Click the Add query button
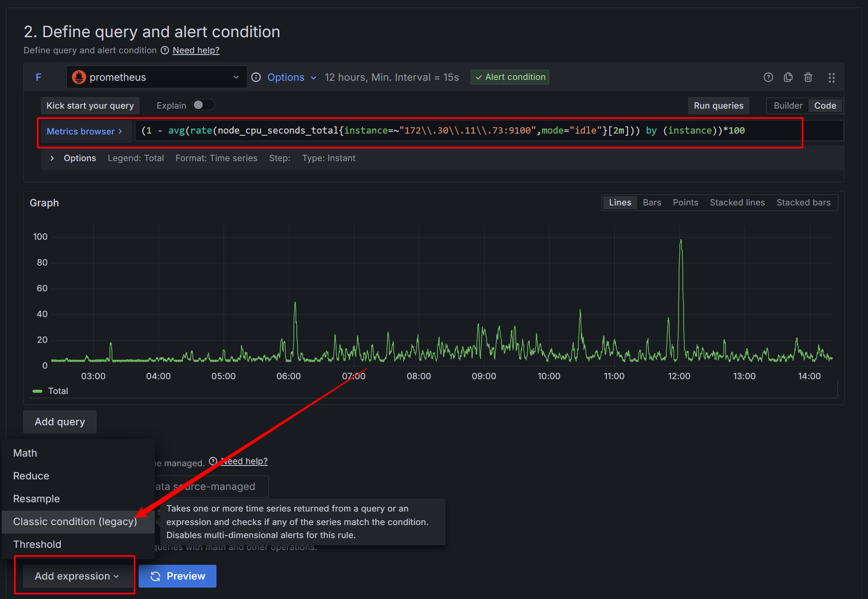Screen dimensions: 868x599 (x=60, y=422)
